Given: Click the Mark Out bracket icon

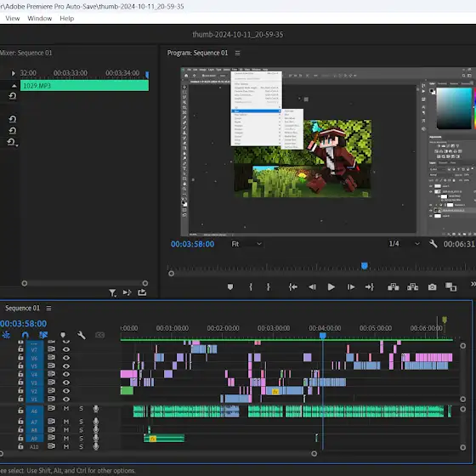Looking at the screenshot, I should click(x=269, y=287).
